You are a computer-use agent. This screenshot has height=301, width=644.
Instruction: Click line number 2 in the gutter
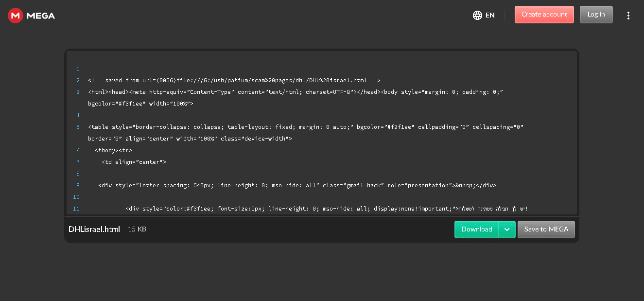pos(78,81)
